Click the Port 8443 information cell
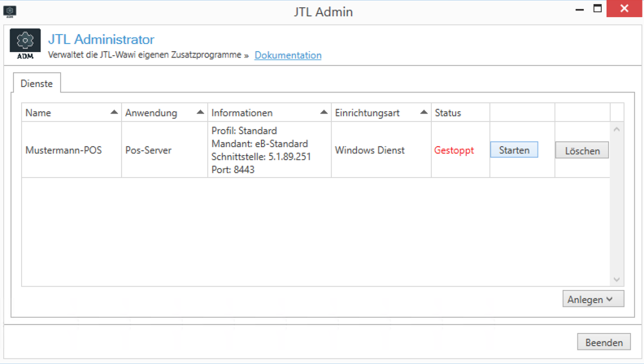This screenshot has height=364, width=644. [233, 170]
